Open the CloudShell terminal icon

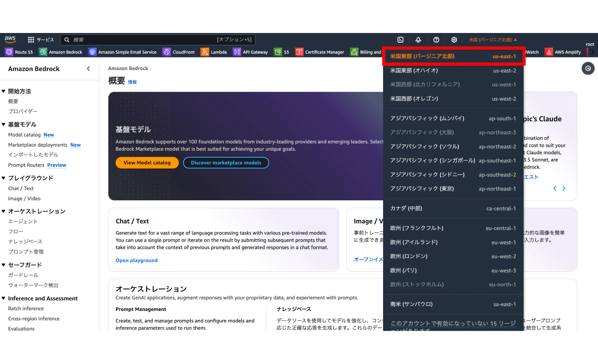coord(401,40)
